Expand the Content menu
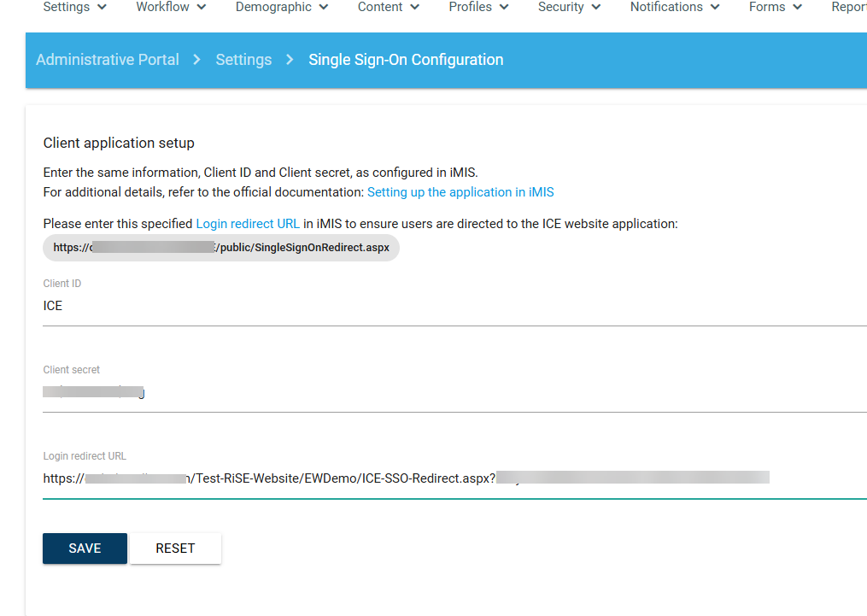This screenshot has height=616, width=867. click(389, 7)
